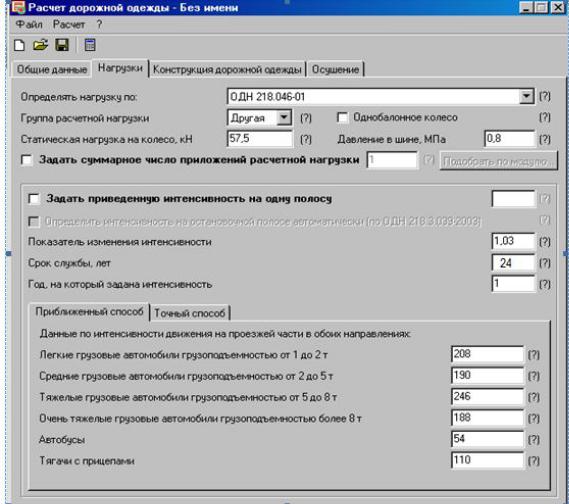Image resolution: width=569 pixels, height=504 pixels.
Task: Click the app icon in the title bar
Action: click(18, 7)
